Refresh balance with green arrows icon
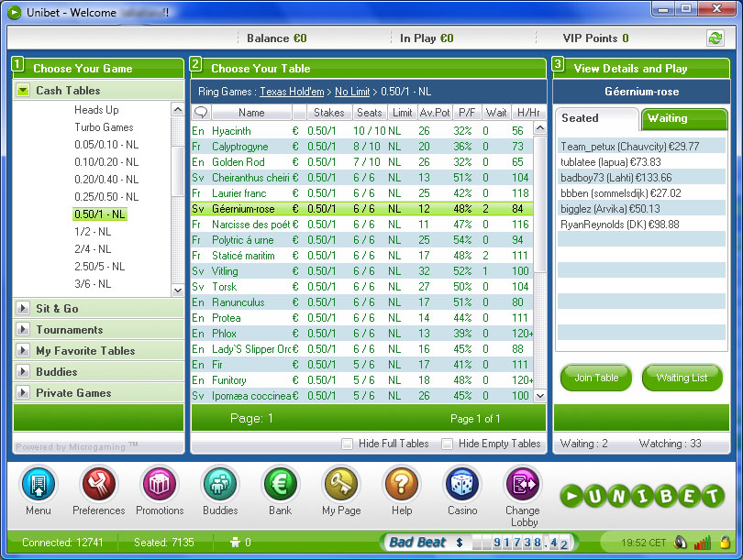The height and width of the screenshot is (560, 743). [715, 38]
